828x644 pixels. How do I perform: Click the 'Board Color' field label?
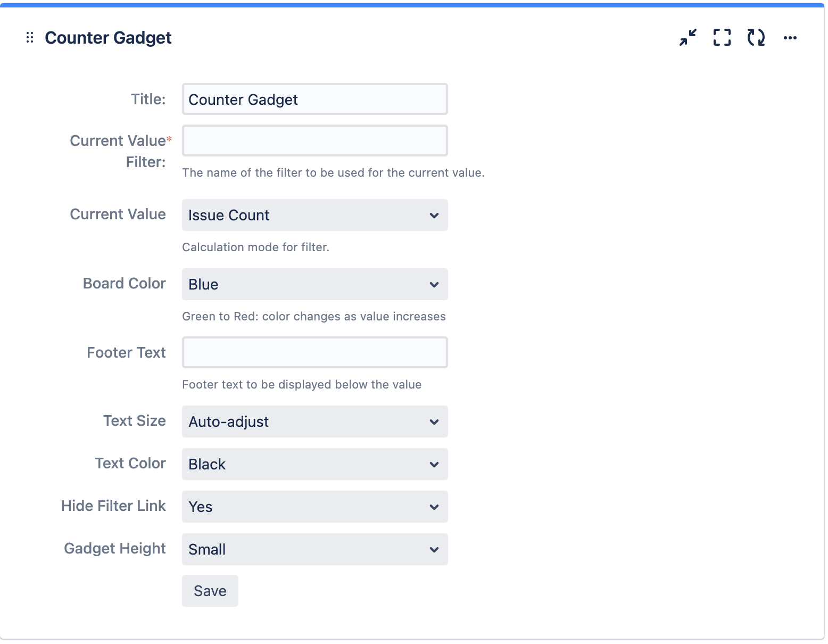[124, 283]
